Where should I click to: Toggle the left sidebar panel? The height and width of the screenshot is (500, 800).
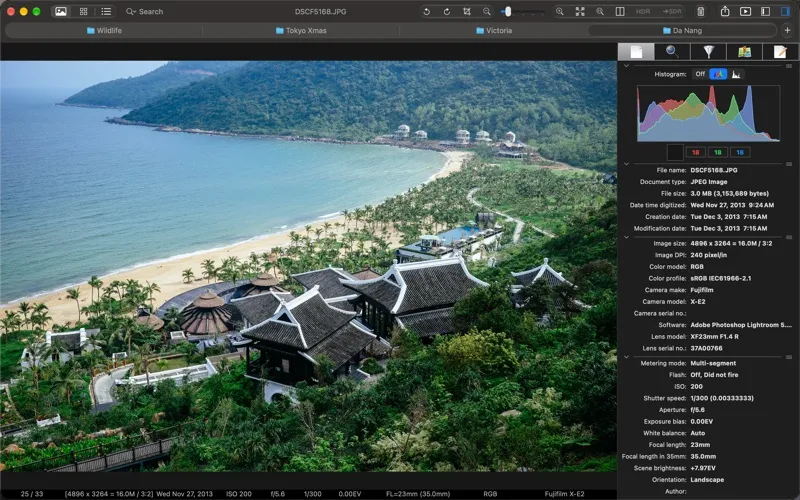(765, 11)
